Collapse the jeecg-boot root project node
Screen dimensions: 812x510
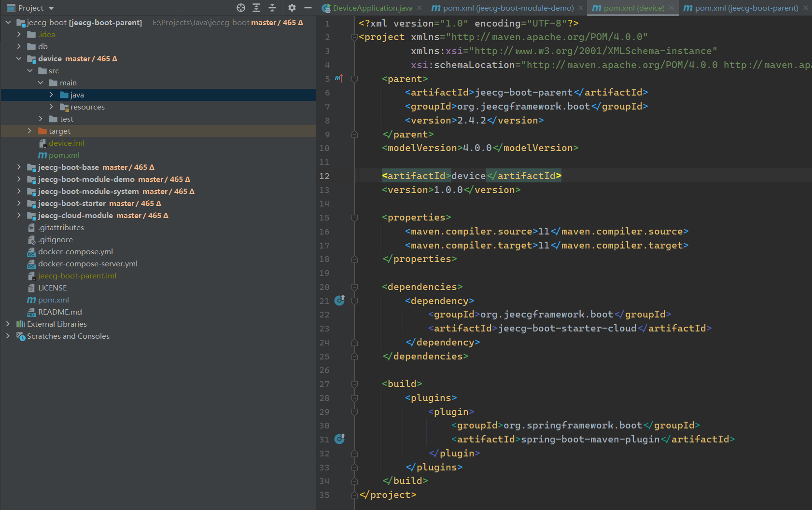[x=8, y=22]
